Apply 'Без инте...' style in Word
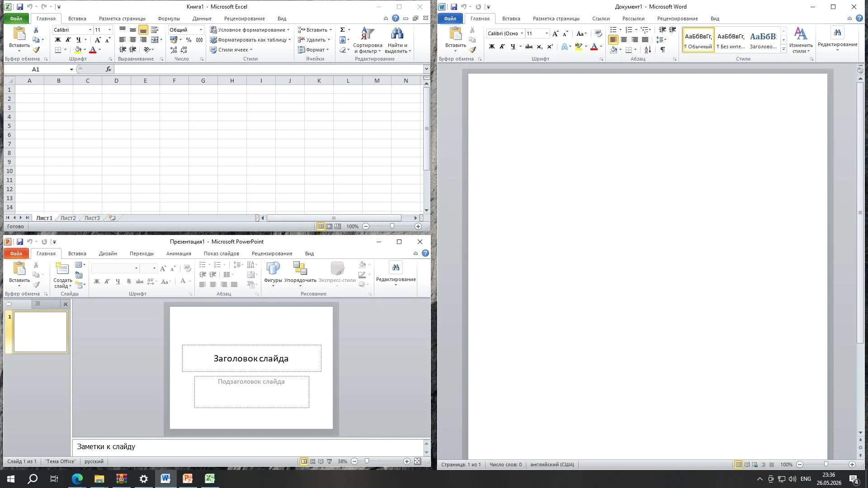 click(731, 40)
